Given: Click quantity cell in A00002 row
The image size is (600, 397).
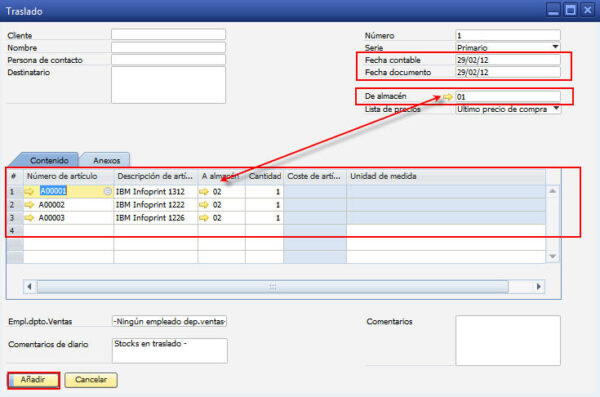Looking at the screenshot, I should tap(264, 205).
